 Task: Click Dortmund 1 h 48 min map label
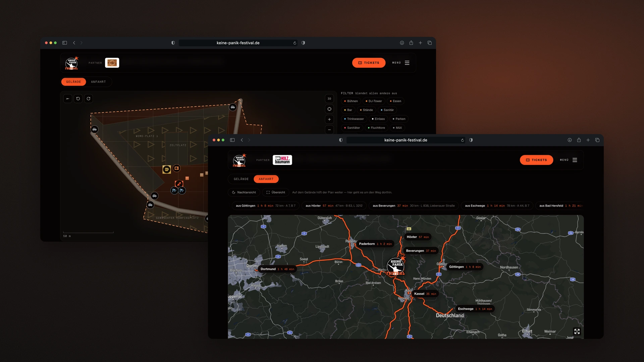click(x=277, y=269)
